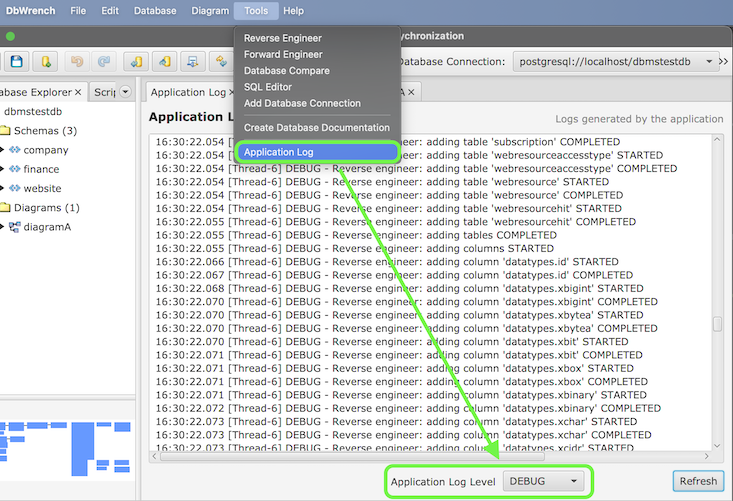Open the Database menu
Screen dimensions: 733x501
[x=155, y=11]
